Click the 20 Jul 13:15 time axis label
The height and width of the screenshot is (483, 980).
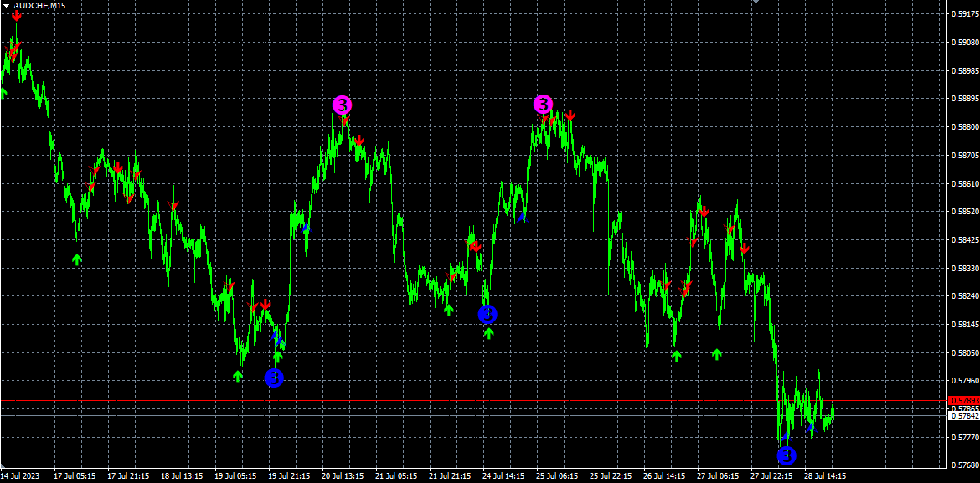[343, 476]
